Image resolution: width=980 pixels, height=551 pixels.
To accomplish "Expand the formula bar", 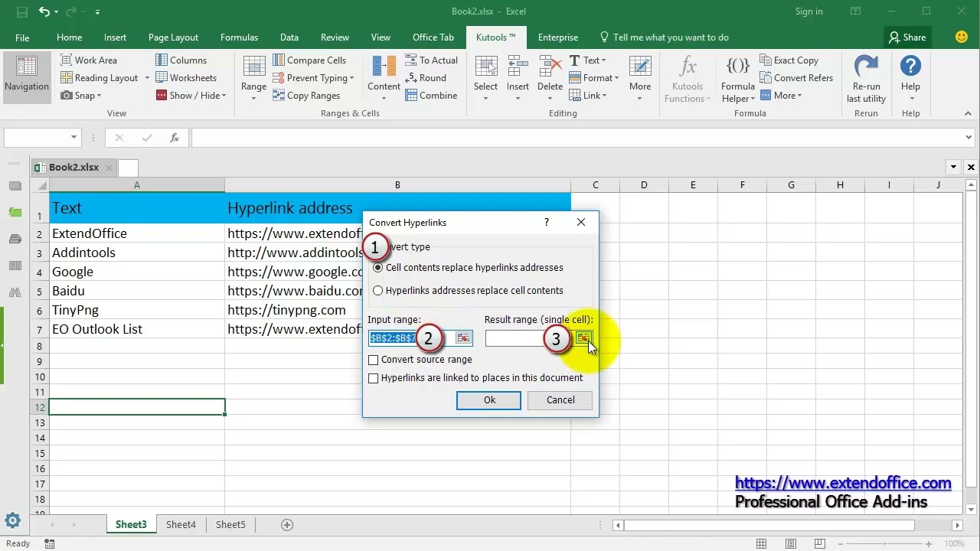I will click(x=969, y=138).
